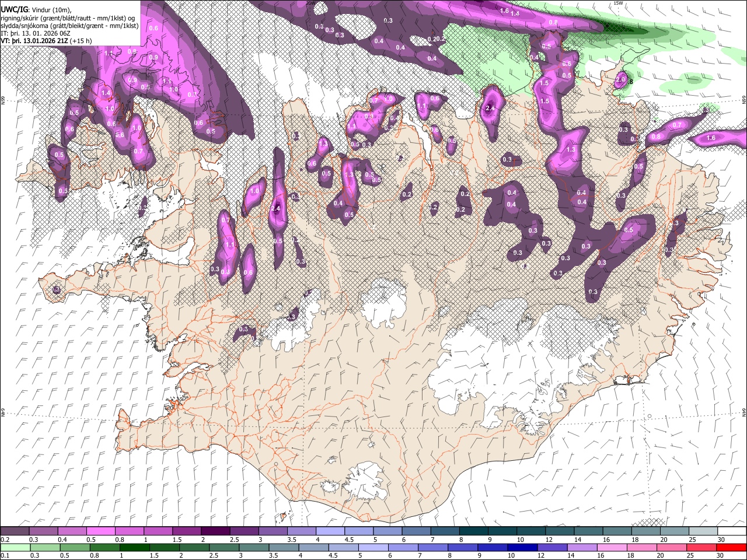747x560 pixels.
Task: Select the 'rigning/skúrir (grænt/blátt/rautt' caption line
Action: (x=68, y=17)
